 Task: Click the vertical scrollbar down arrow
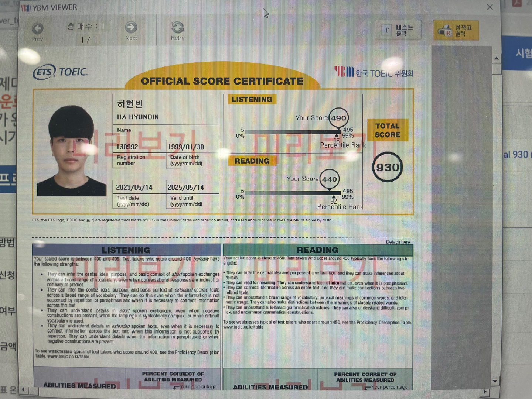coord(495,381)
